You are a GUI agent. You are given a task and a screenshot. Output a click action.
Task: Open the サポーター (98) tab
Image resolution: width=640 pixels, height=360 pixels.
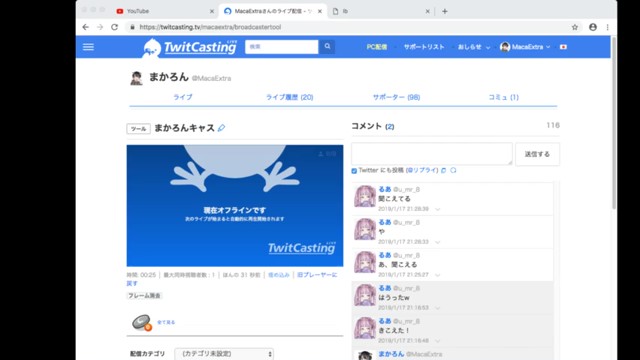(396, 97)
